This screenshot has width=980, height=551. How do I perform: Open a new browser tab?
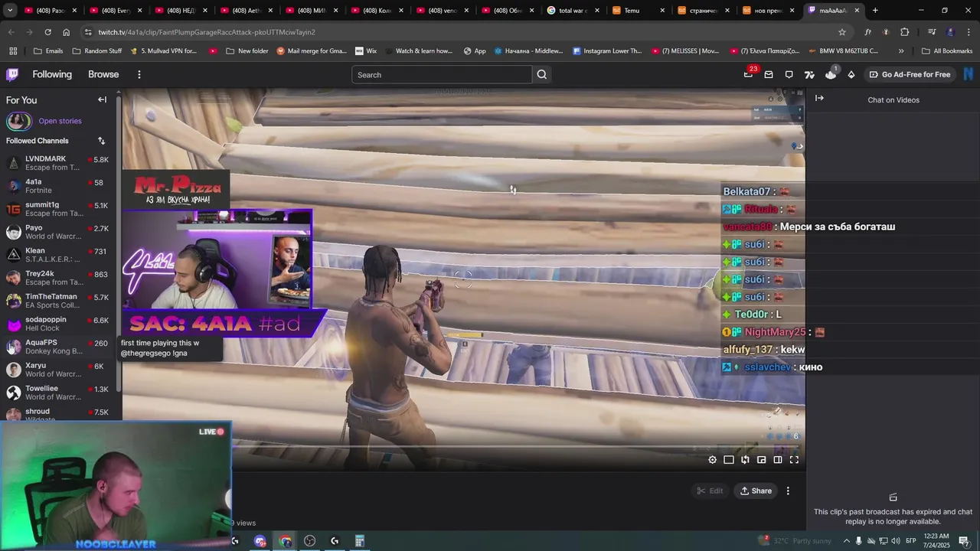875,10
